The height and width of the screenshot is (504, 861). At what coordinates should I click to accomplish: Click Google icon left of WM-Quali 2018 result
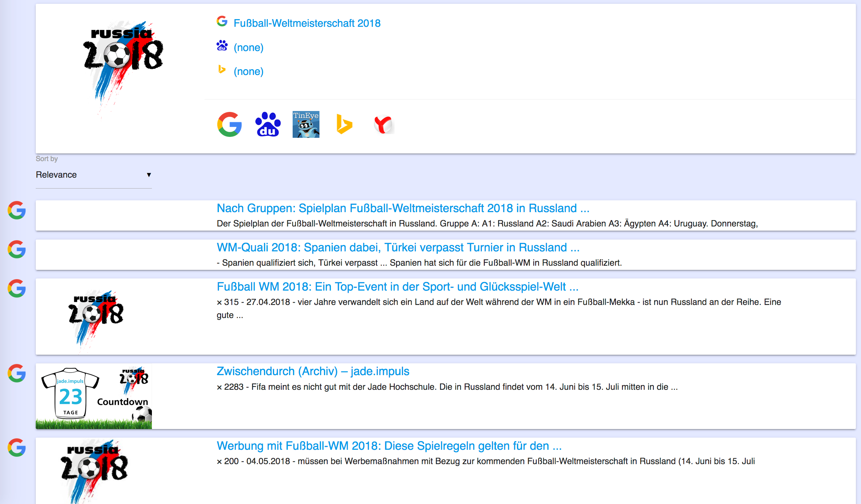pyautogui.click(x=17, y=249)
